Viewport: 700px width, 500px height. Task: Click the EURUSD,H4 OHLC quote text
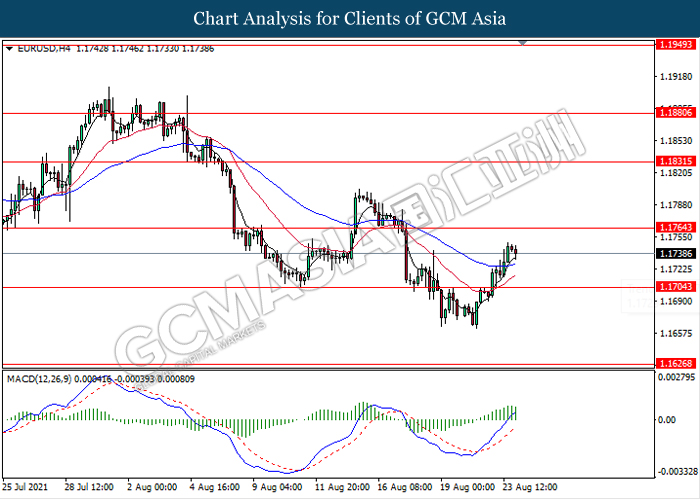(x=116, y=49)
